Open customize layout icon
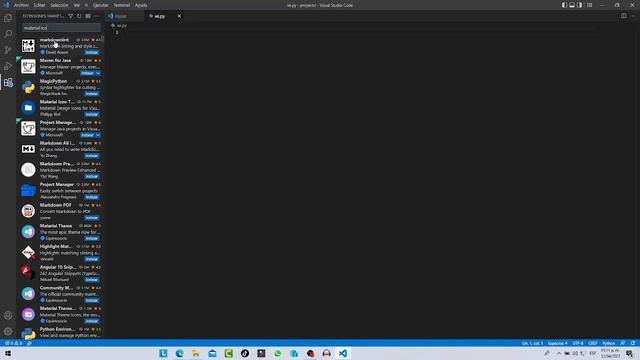This screenshot has height=360, width=640. 589,5
